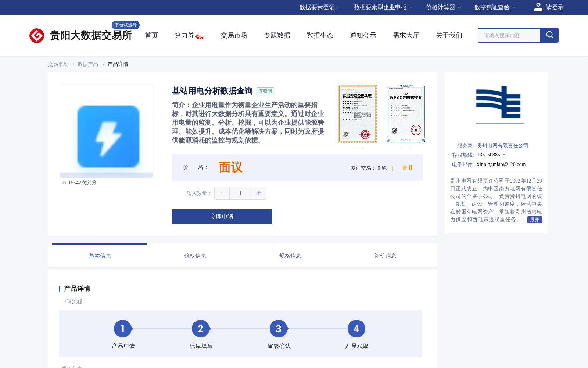Click the star favorite icon
This screenshot has height=368, width=588.
coord(404,167)
